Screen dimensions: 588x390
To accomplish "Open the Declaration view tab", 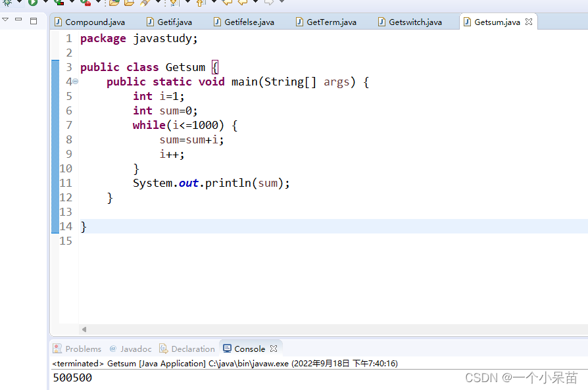I will tap(187, 349).
